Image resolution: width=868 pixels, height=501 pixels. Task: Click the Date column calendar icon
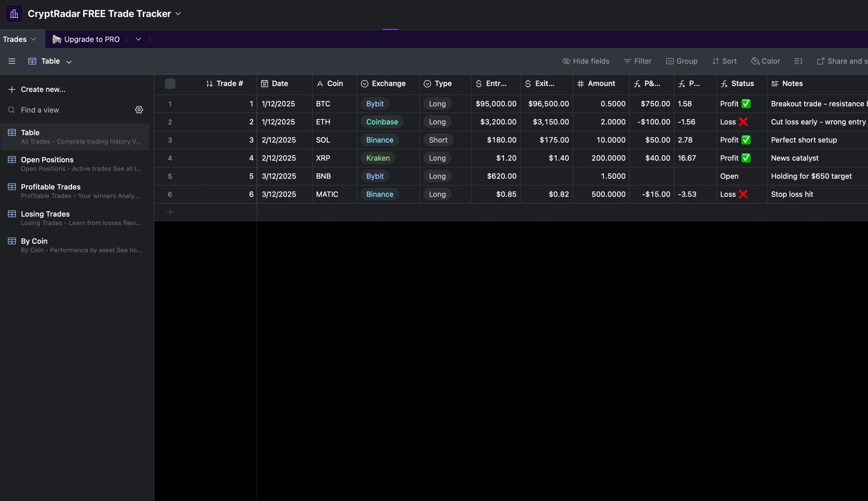[x=264, y=83]
